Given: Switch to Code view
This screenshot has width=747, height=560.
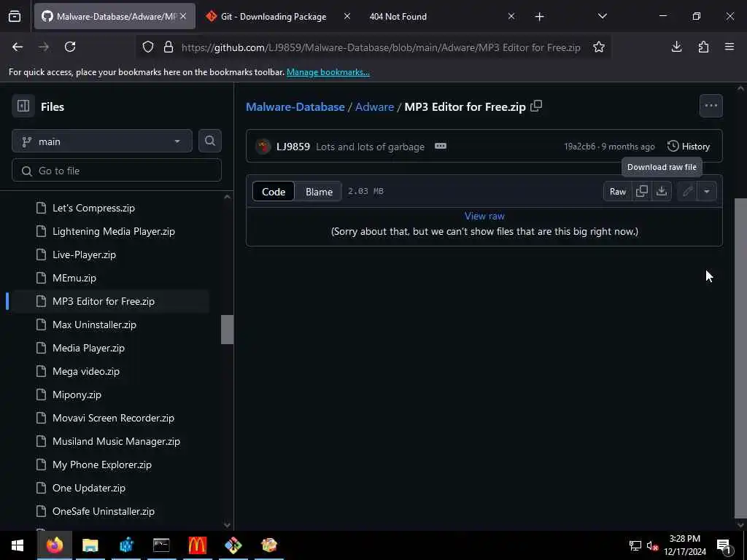Looking at the screenshot, I should click(x=274, y=192).
